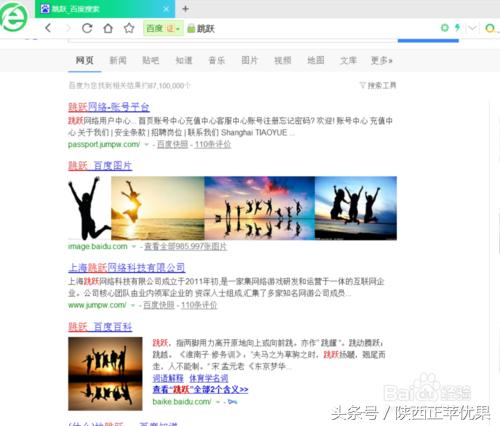Go back with the back arrow
Image resolution: width=500 pixels, height=426 pixels.
(x=48, y=28)
